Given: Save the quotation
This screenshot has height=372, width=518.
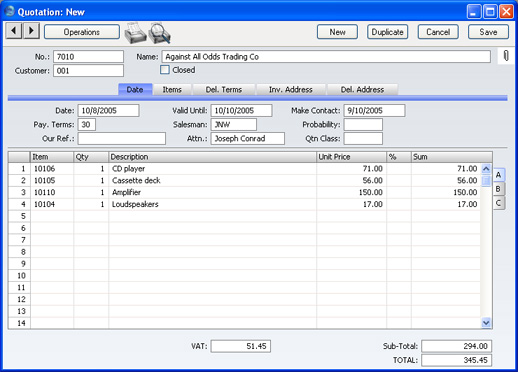Looking at the screenshot, I should [x=488, y=32].
